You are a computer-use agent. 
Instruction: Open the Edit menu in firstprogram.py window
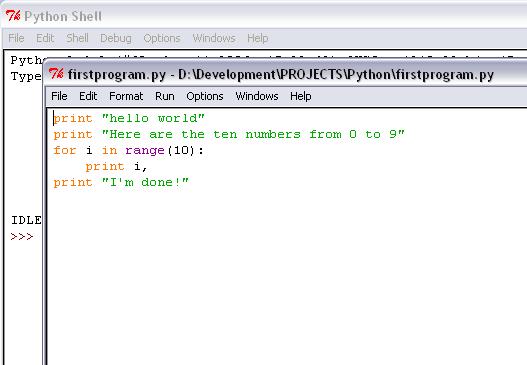[88, 96]
